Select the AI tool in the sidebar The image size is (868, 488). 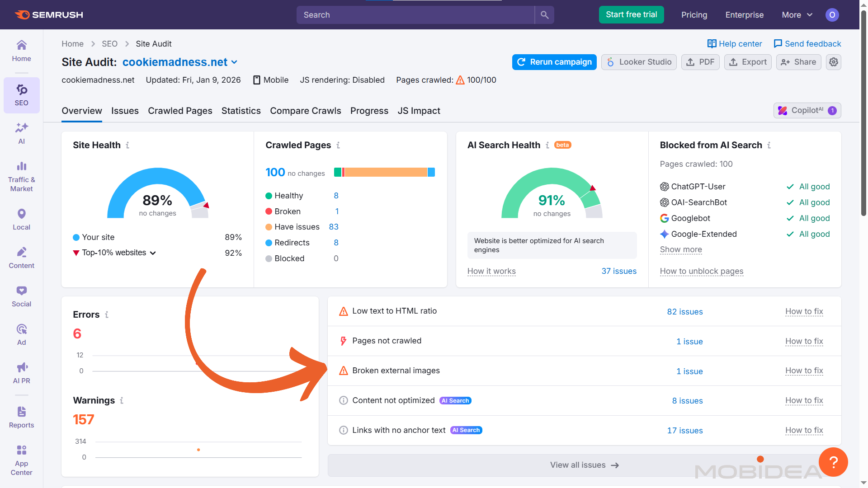point(21,133)
